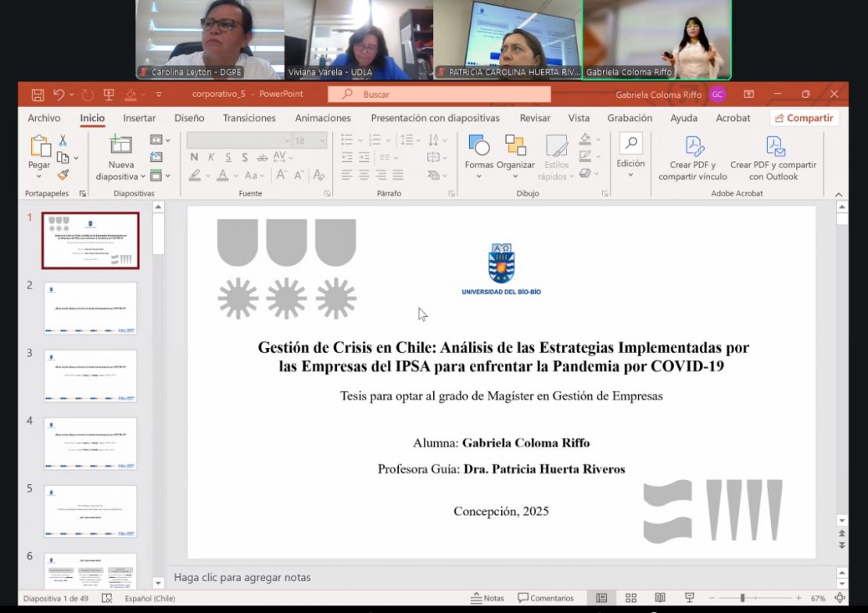Click the Cut scissors icon
Viewport: 868px width, 613px height.
click(63, 141)
